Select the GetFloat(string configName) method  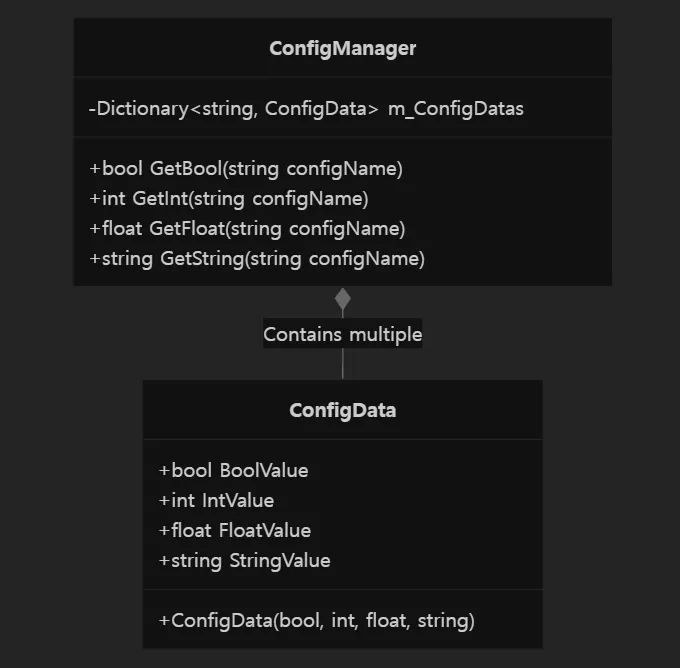(247, 229)
